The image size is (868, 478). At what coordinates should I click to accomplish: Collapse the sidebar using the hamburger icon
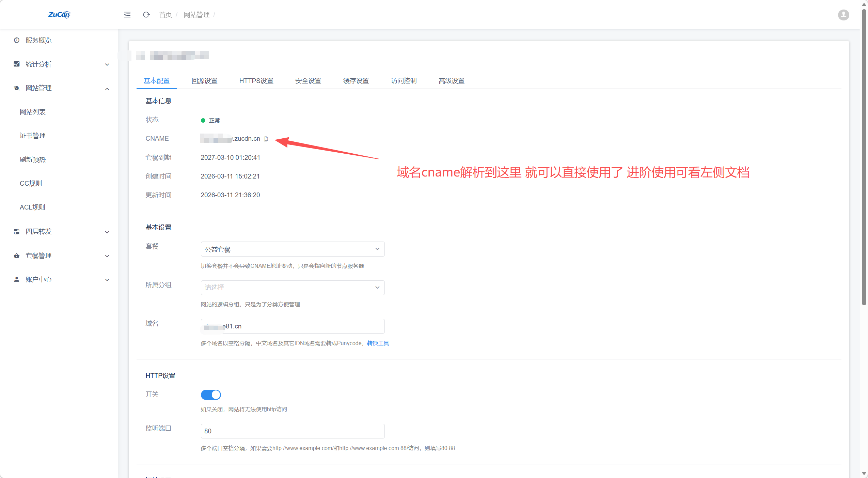click(127, 15)
